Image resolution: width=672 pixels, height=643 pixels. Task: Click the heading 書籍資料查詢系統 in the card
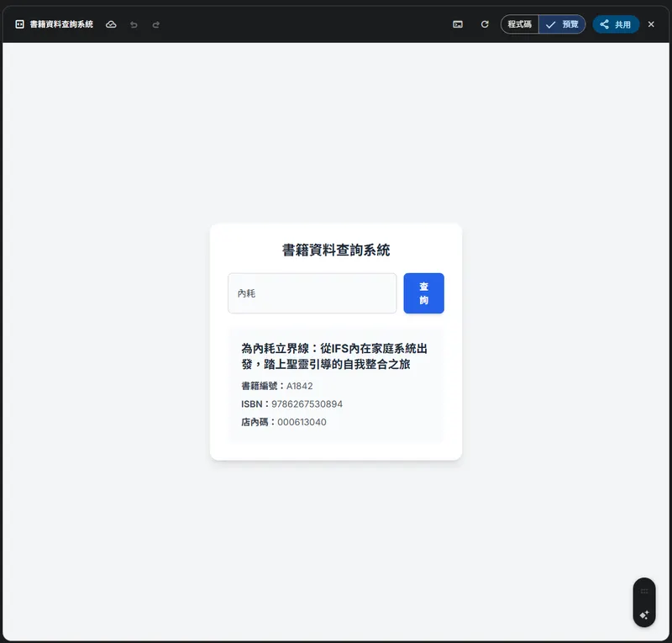point(336,250)
